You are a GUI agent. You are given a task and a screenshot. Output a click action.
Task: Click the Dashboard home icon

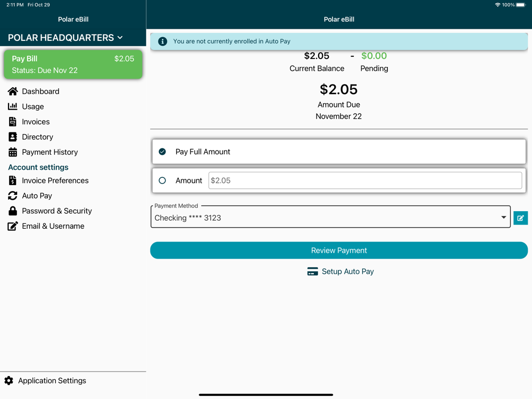click(13, 92)
